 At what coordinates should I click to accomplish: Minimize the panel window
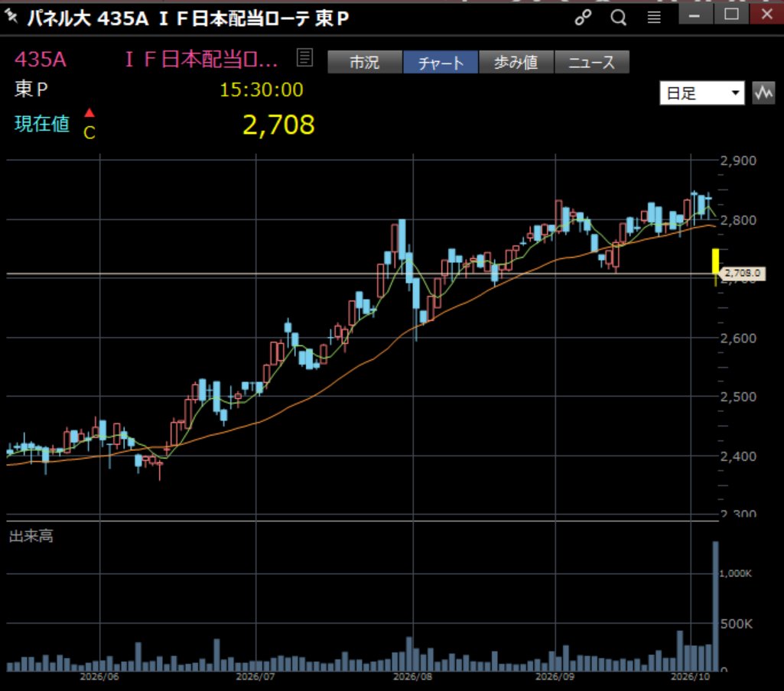[695, 15]
